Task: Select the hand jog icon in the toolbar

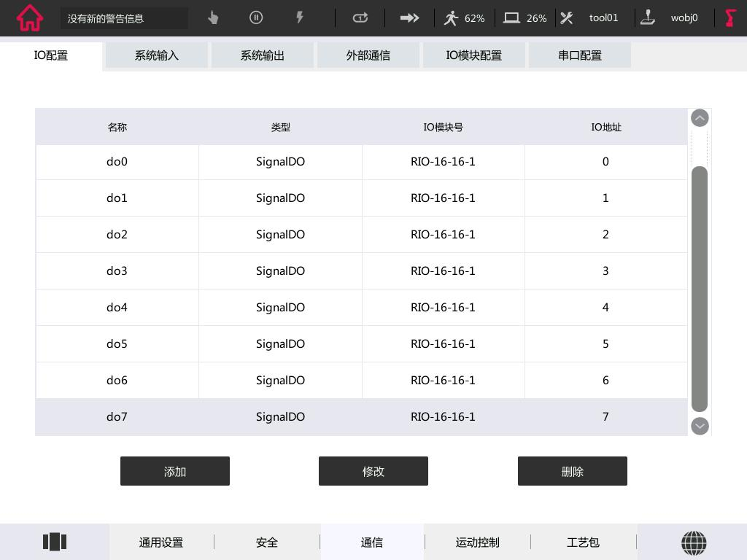Action: point(212,17)
